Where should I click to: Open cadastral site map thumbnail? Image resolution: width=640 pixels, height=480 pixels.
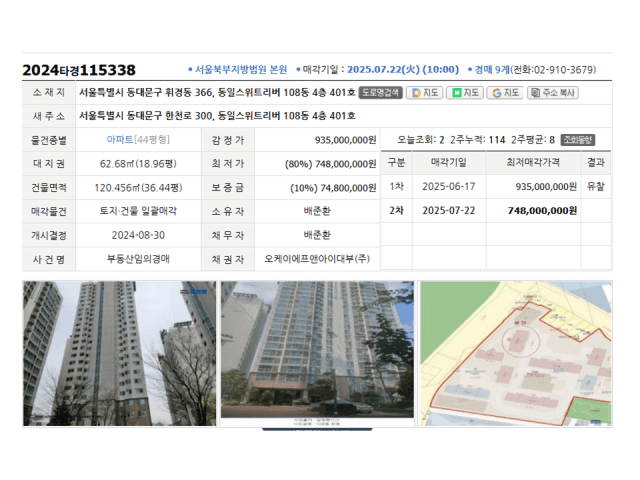click(515, 353)
